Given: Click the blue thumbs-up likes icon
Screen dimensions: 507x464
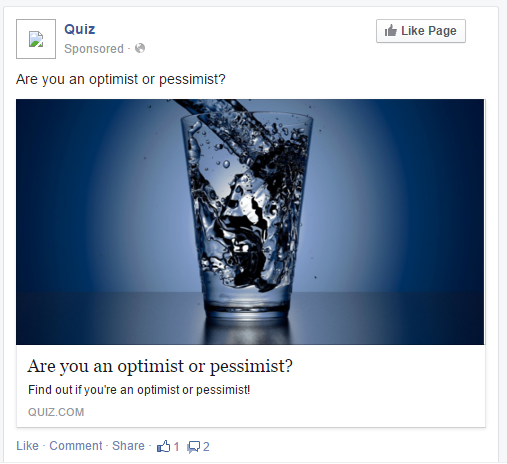Looking at the screenshot, I should 163,446.
